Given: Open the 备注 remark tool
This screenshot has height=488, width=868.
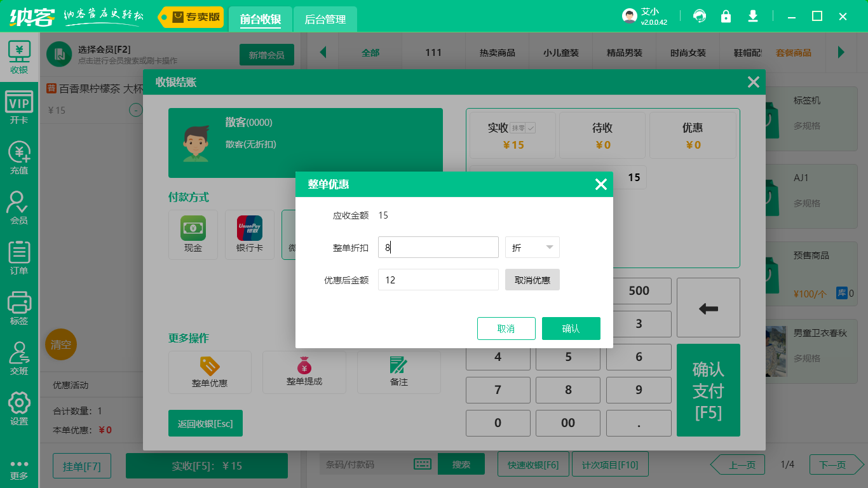Looking at the screenshot, I should click(x=398, y=372).
